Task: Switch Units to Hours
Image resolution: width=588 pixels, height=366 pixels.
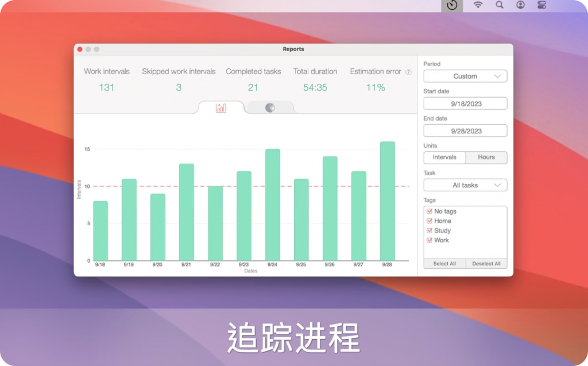Action: point(486,157)
